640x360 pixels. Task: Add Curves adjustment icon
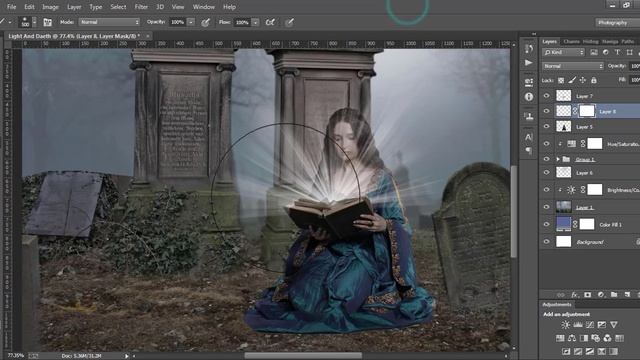click(590, 324)
